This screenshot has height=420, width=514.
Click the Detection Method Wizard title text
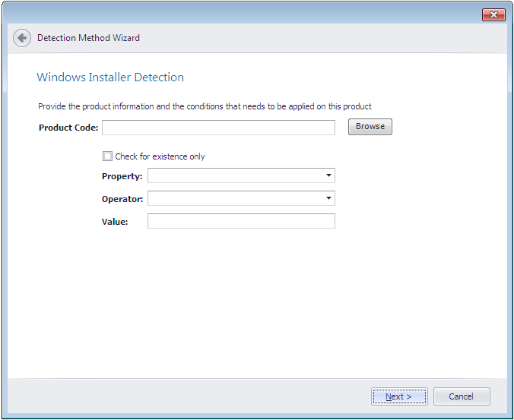88,38
